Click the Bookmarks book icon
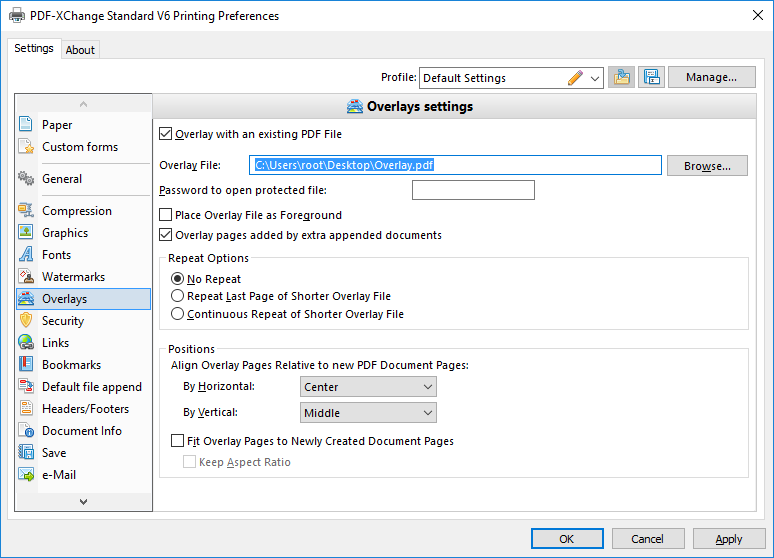The height and width of the screenshot is (558, 774). pyautogui.click(x=26, y=364)
